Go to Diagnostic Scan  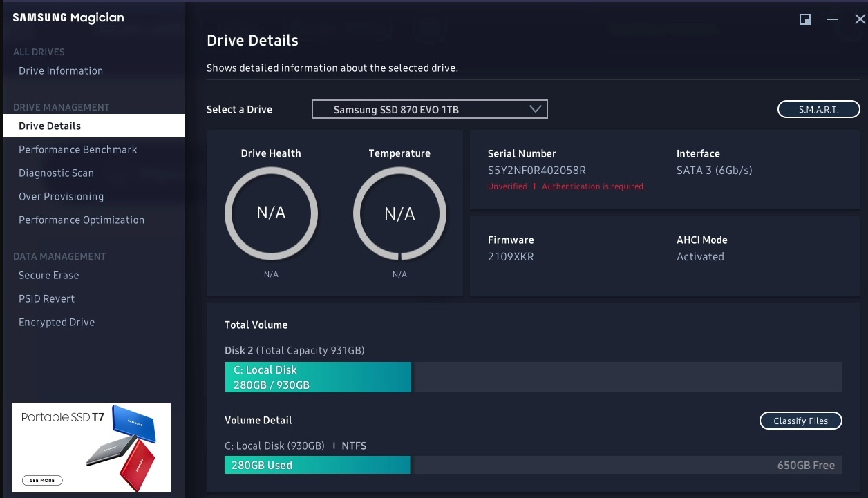pos(56,173)
